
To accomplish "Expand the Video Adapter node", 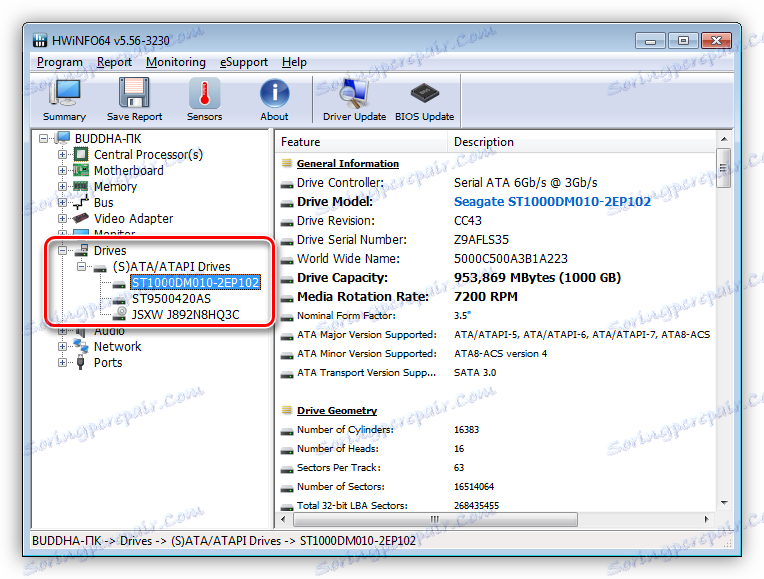I will tap(62, 218).
